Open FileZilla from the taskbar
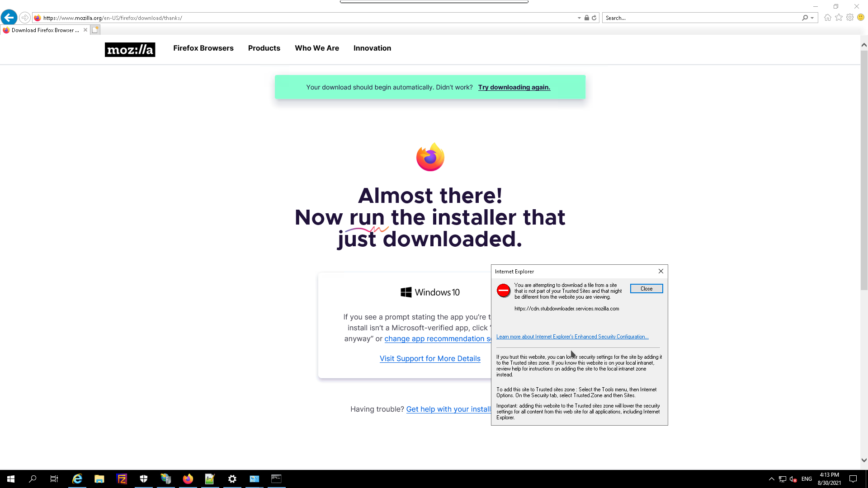This screenshot has width=868, height=488. coord(122,479)
